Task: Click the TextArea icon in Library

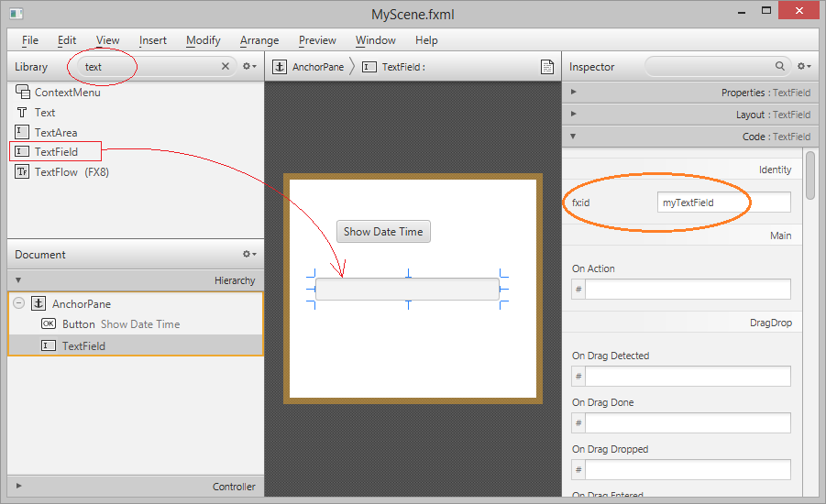Action: pyautogui.click(x=22, y=132)
